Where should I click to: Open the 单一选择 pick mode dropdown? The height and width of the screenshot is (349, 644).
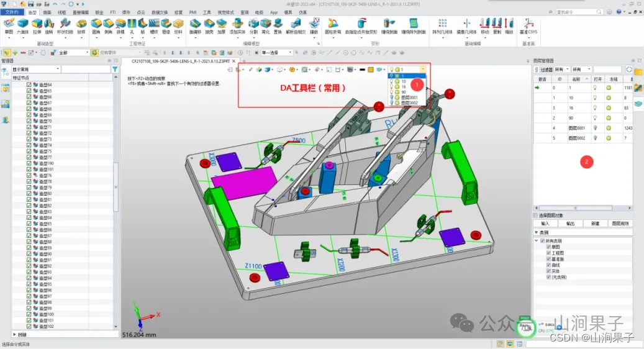coord(276,53)
